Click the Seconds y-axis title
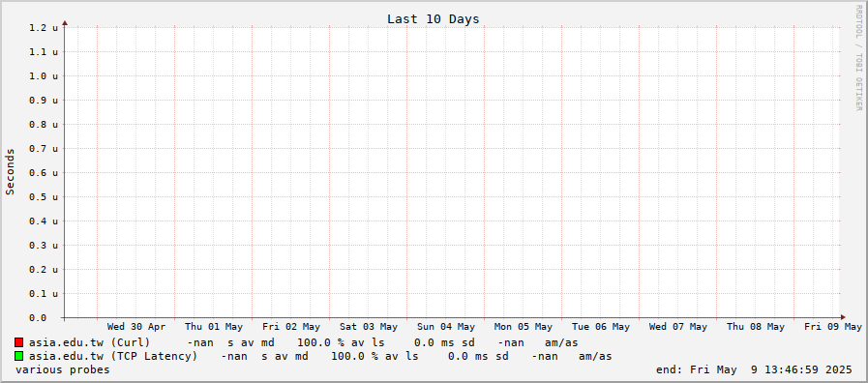The width and height of the screenshot is (868, 383). pyautogui.click(x=10, y=171)
